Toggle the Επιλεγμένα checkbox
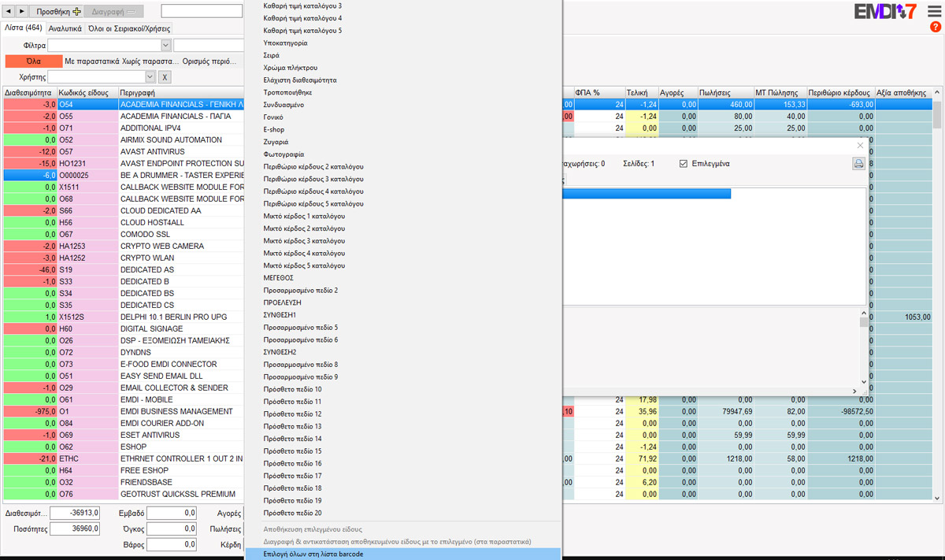The height and width of the screenshot is (560, 945). click(x=684, y=164)
